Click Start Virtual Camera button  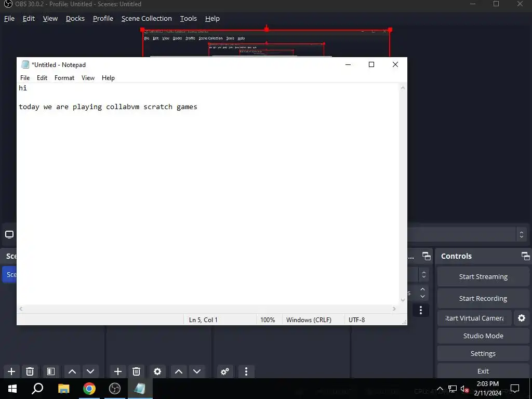pyautogui.click(x=474, y=318)
